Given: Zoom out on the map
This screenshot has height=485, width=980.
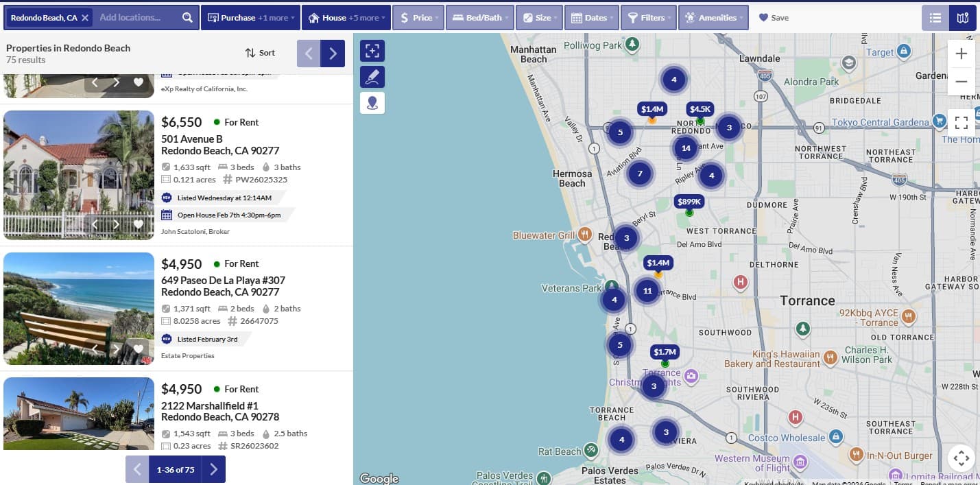Looking at the screenshot, I should click(961, 82).
